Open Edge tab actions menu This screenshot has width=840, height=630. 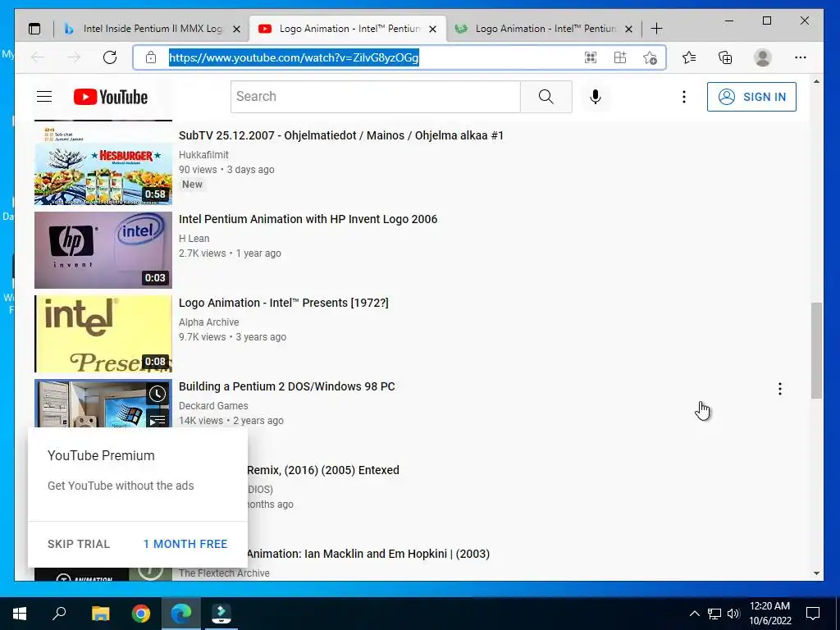[34, 29]
